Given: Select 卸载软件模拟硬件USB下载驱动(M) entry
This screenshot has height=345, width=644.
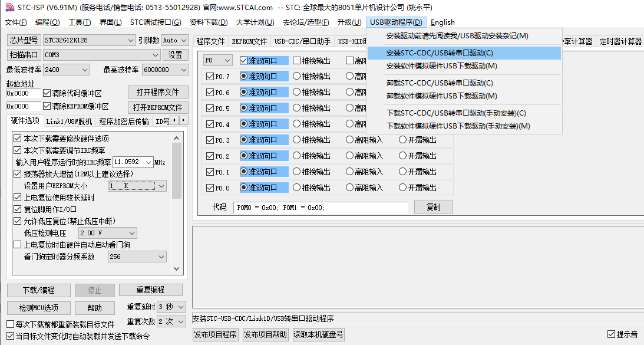Looking at the screenshot, I should pyautogui.click(x=464, y=96).
